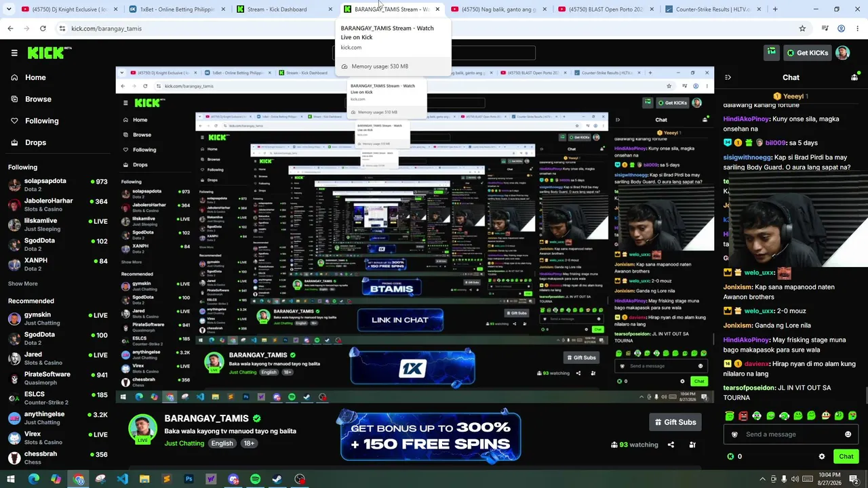Click the English language tag
The height and width of the screenshot is (488, 868).
(x=222, y=443)
